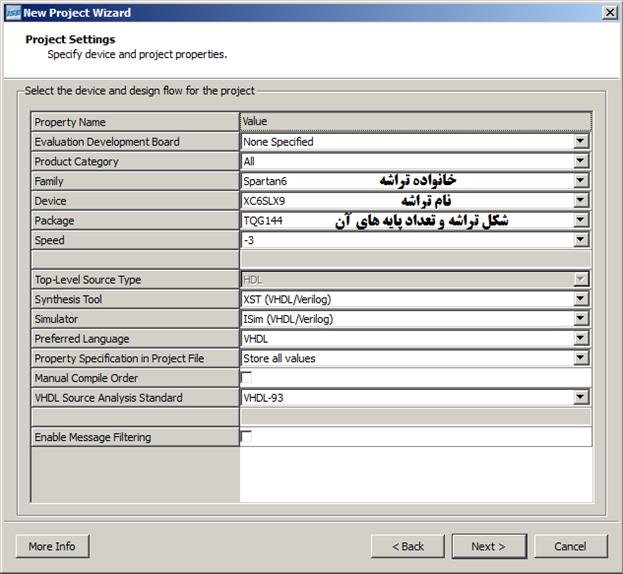Toggle the Manual Compile Order checkbox

(246, 377)
